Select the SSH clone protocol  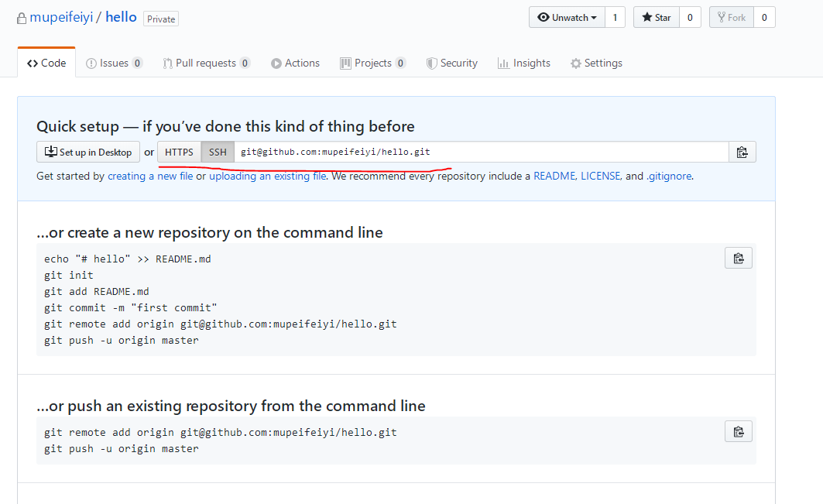(218, 153)
